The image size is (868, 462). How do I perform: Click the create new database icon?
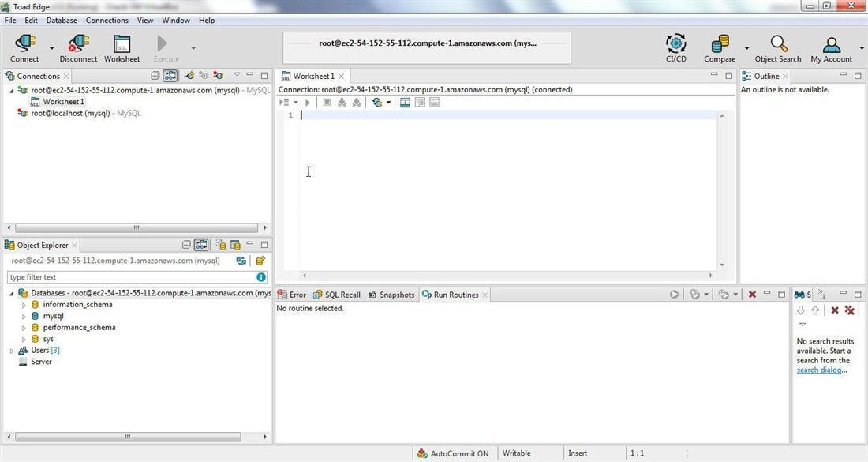click(x=260, y=261)
